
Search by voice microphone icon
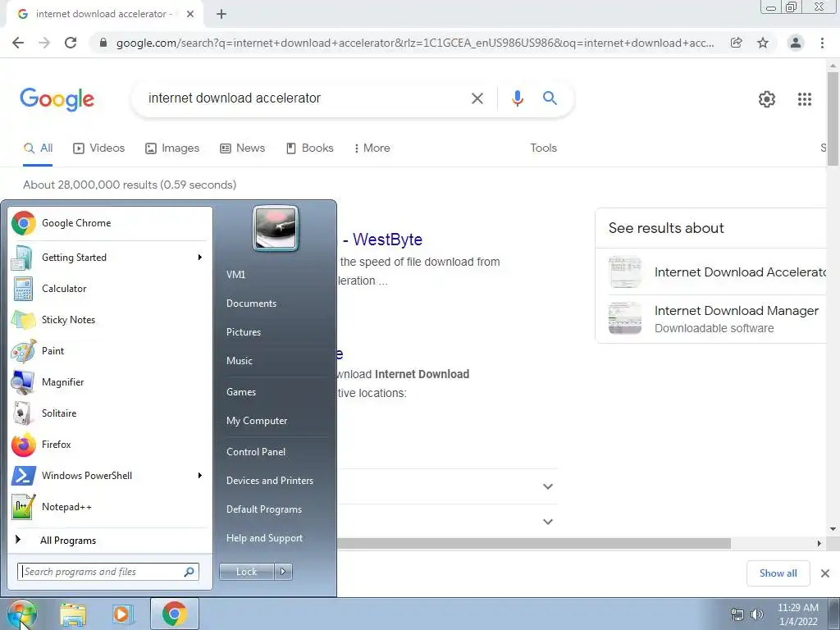(x=517, y=98)
